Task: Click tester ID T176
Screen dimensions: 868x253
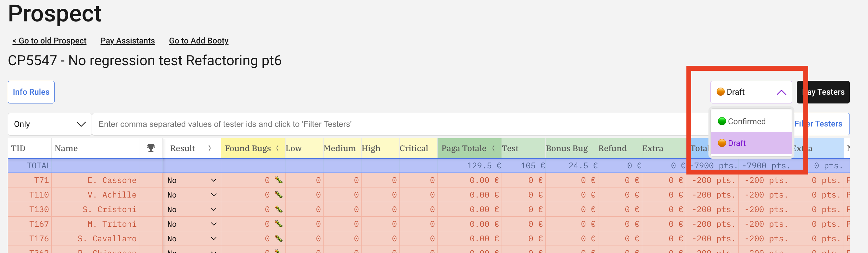Action: pos(39,238)
